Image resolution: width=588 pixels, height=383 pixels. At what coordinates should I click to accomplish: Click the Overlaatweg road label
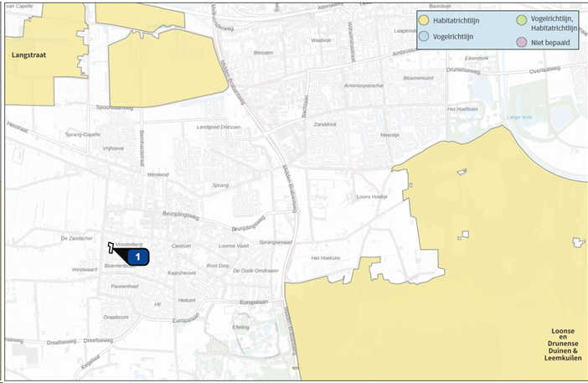coord(545,70)
